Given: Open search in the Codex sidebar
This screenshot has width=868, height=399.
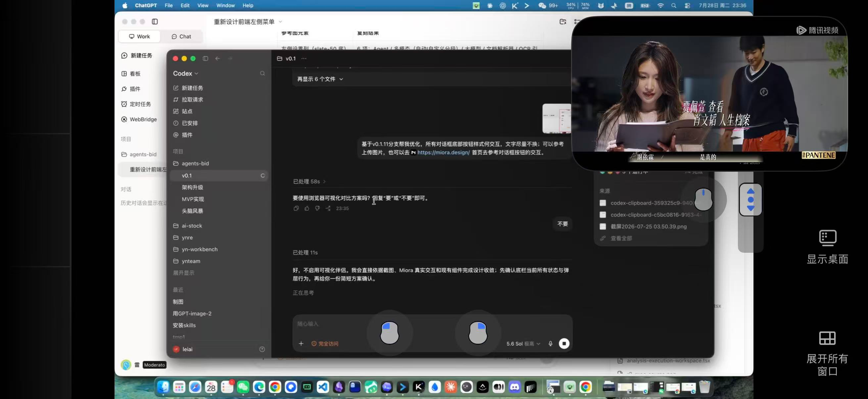Looking at the screenshot, I should coord(262,73).
